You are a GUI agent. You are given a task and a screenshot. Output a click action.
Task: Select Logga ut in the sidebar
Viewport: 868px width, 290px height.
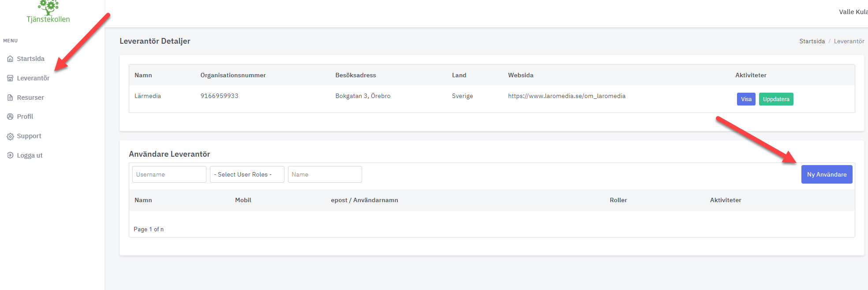click(x=30, y=155)
